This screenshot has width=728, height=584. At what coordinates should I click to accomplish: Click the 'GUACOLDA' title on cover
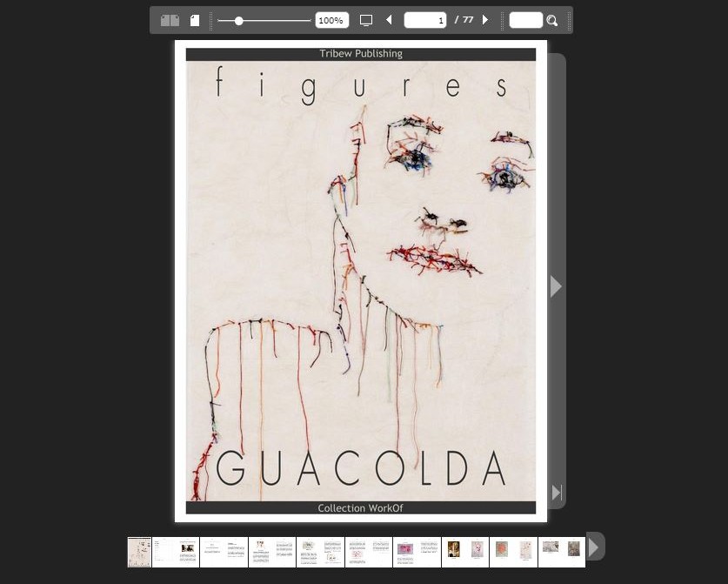tap(361, 468)
